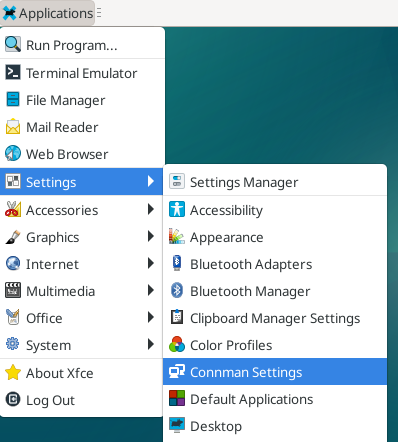This screenshot has width=398, height=442.
Task: Click the Color Profiles icon
Action: (177, 344)
